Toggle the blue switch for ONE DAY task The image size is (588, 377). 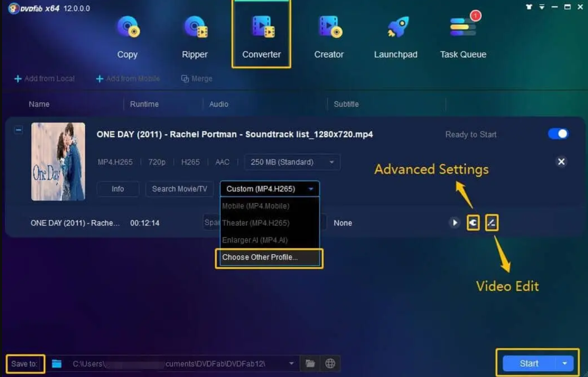[558, 134]
